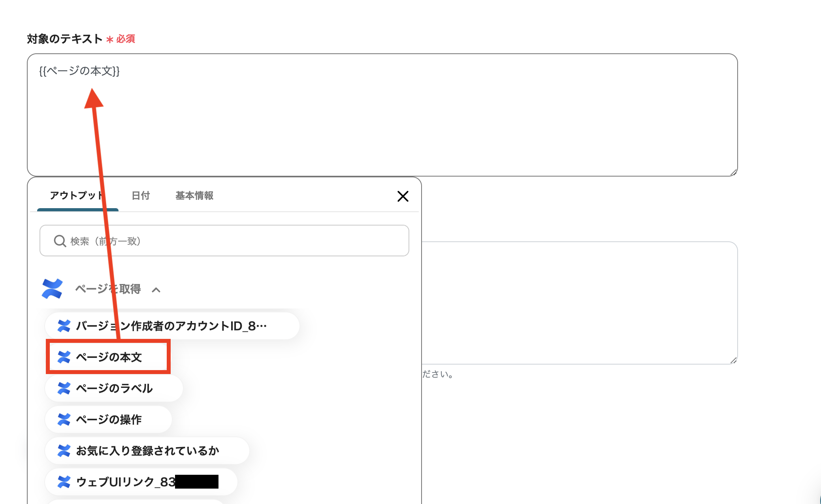Screen dimensions: 821x504
Task: Close the output picker panel
Action: 403,196
